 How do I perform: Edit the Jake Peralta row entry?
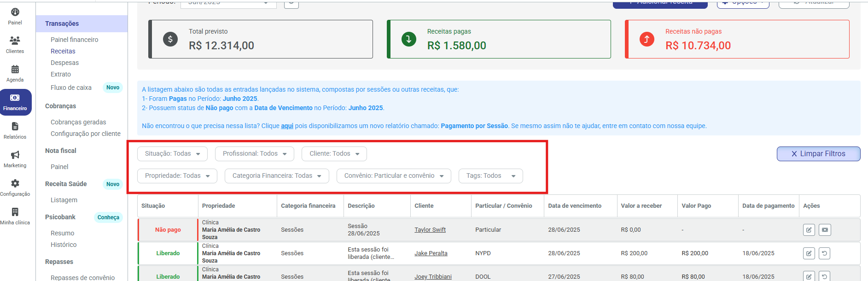809,253
